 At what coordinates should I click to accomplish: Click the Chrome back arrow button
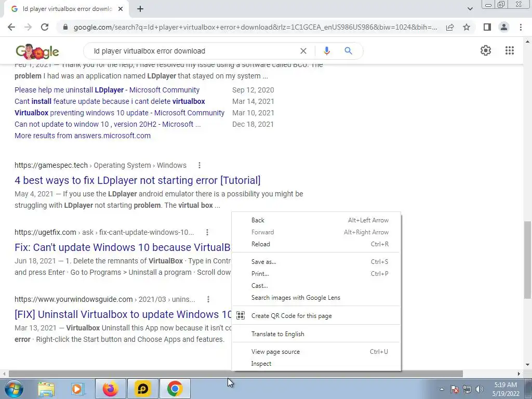11,27
